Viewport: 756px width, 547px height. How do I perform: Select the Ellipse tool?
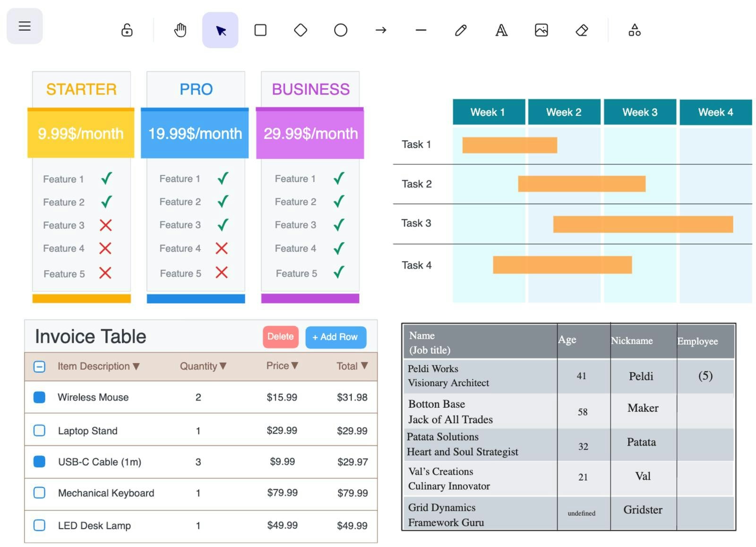[x=341, y=30]
